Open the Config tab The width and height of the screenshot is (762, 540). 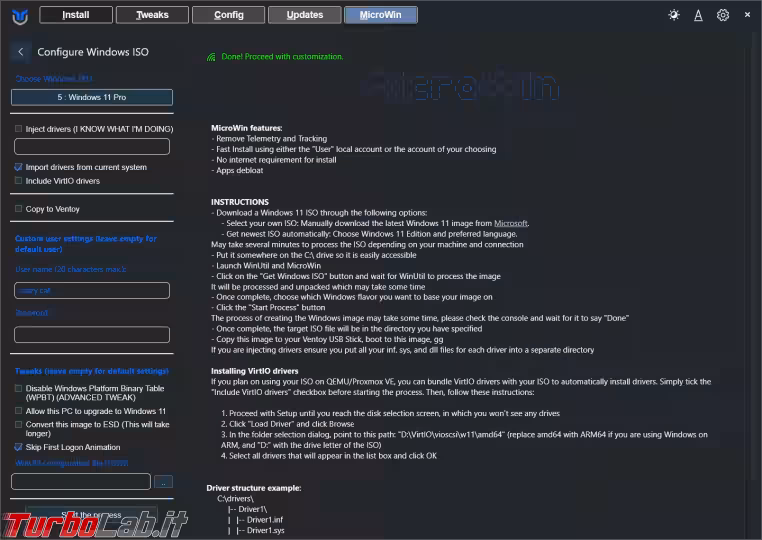[x=228, y=15]
